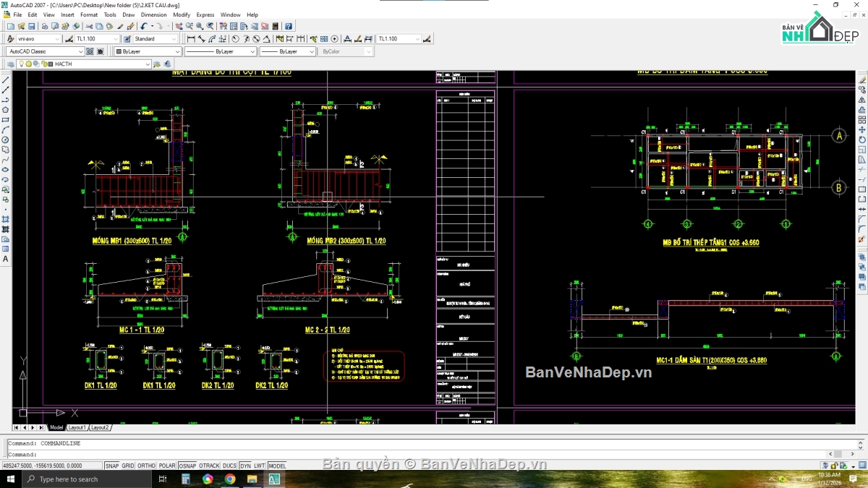This screenshot has height=488, width=868.
Task: Toggle DUCS in status bar
Action: (229, 466)
